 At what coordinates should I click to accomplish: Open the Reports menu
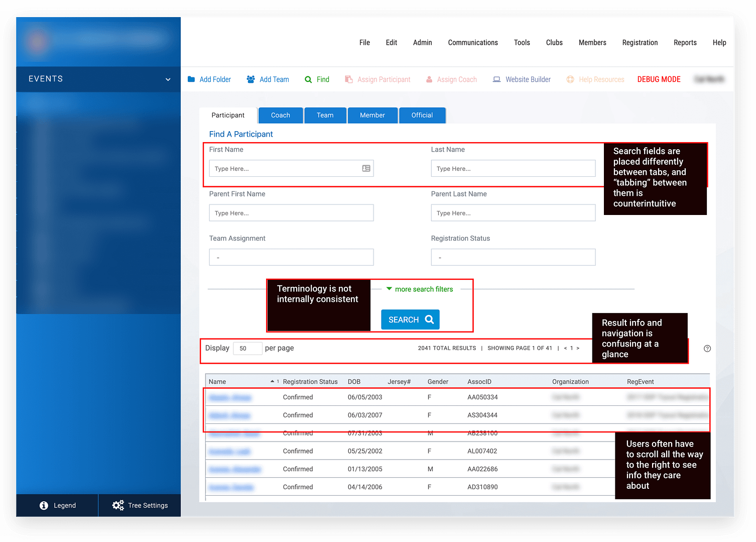(x=685, y=43)
